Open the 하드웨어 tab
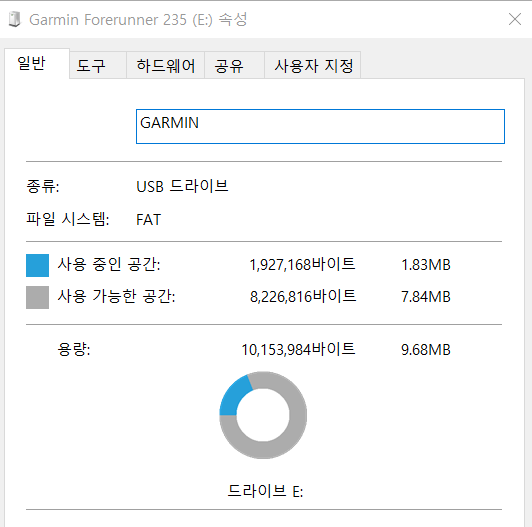Viewport: 532px width, 527px height. [x=166, y=65]
